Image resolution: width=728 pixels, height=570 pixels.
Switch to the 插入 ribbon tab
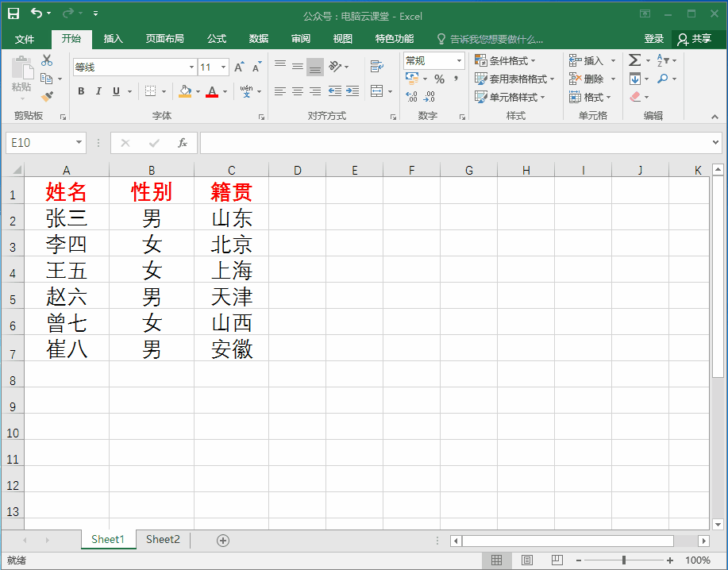pyautogui.click(x=113, y=39)
